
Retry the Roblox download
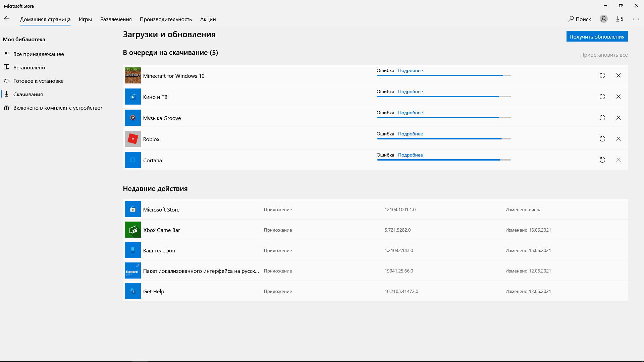(x=602, y=139)
